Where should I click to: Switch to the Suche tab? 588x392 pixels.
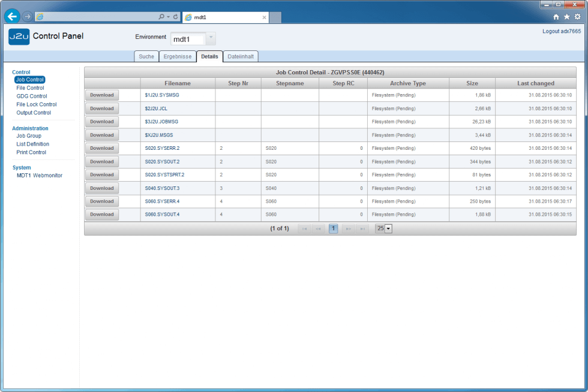tap(146, 56)
